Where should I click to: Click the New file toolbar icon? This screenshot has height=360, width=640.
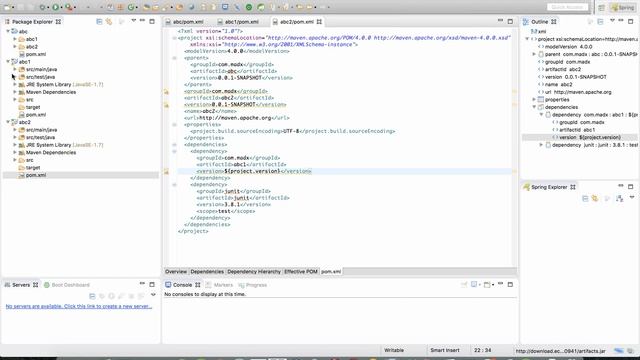[x=7, y=7]
